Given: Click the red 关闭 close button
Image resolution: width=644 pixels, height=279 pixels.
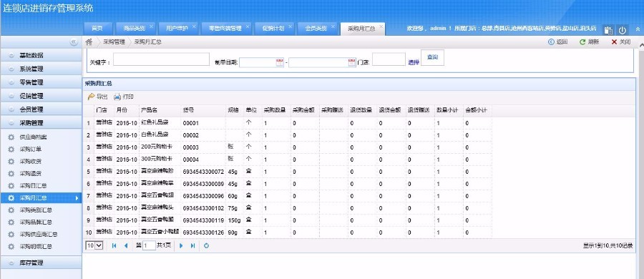Looking at the screenshot, I should click(620, 42).
